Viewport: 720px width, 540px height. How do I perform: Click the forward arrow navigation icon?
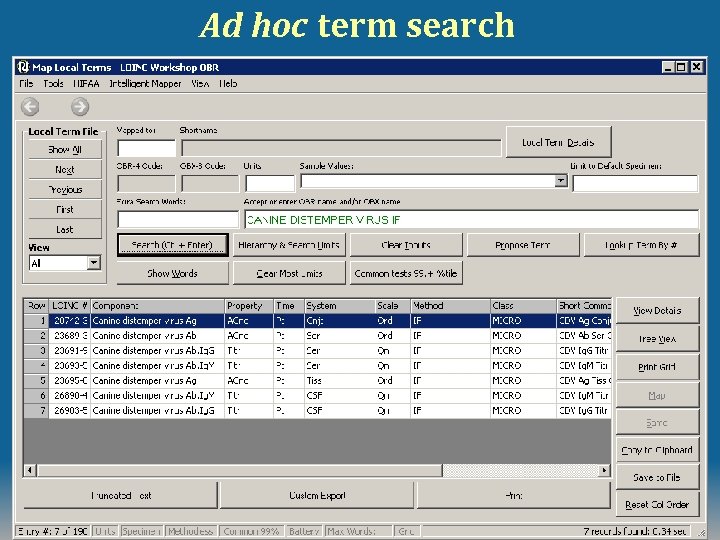pos(80,107)
